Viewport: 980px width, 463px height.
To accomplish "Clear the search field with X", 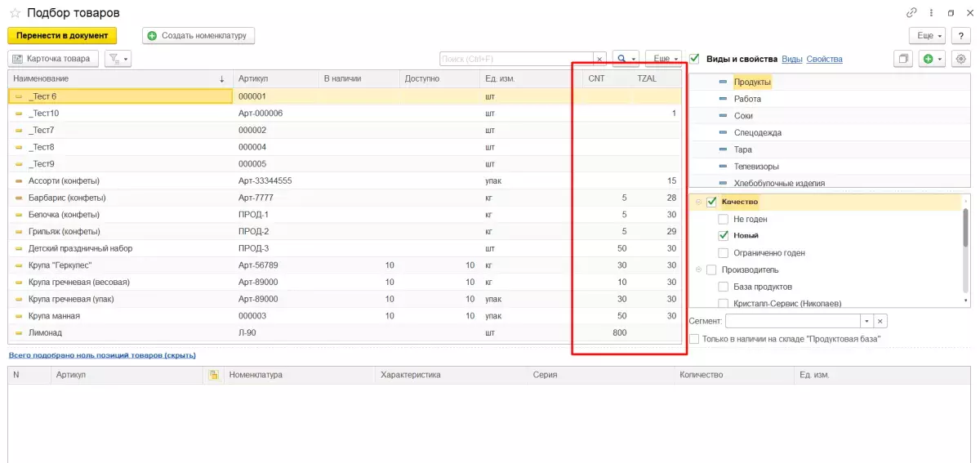I will pos(599,59).
